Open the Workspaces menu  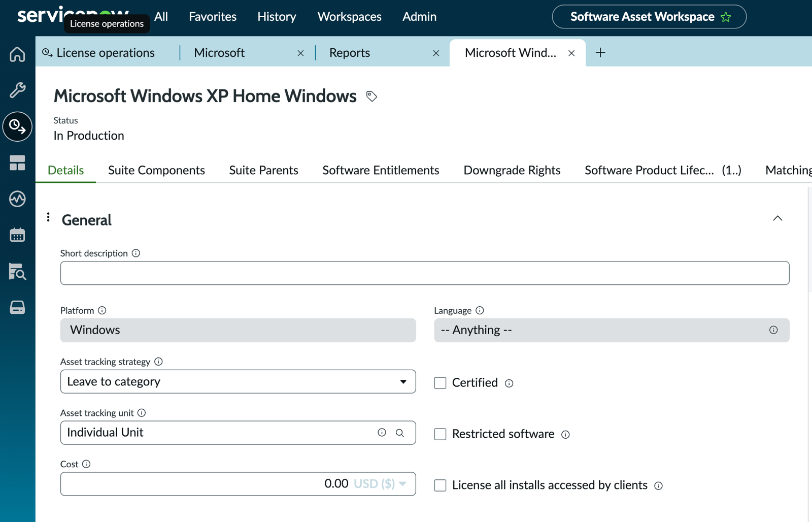349,17
